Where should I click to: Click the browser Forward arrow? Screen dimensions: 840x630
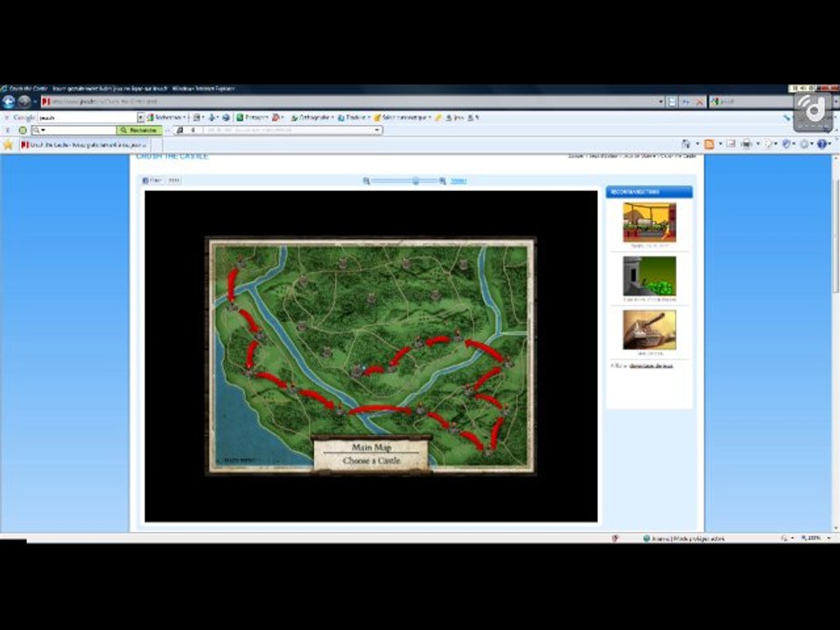(24, 101)
